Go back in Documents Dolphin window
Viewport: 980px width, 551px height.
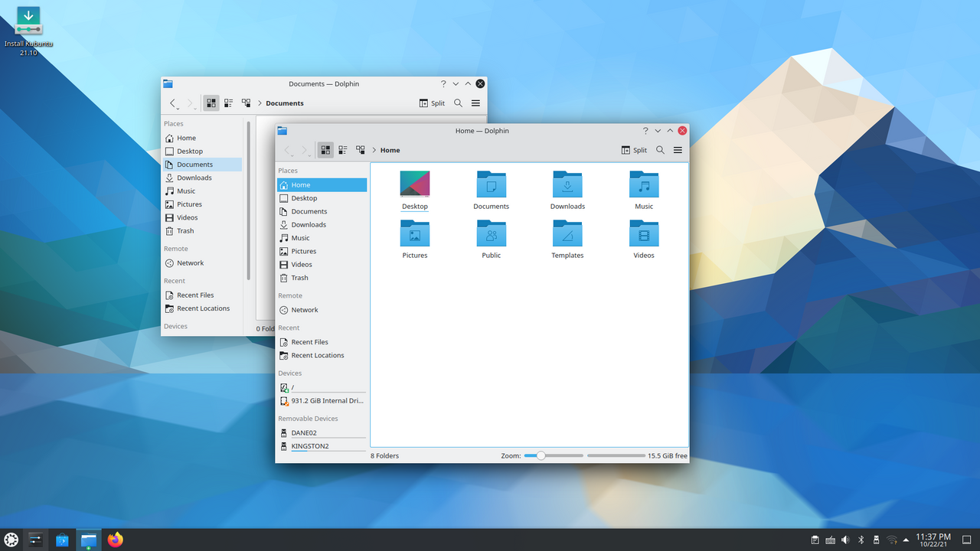pyautogui.click(x=173, y=103)
